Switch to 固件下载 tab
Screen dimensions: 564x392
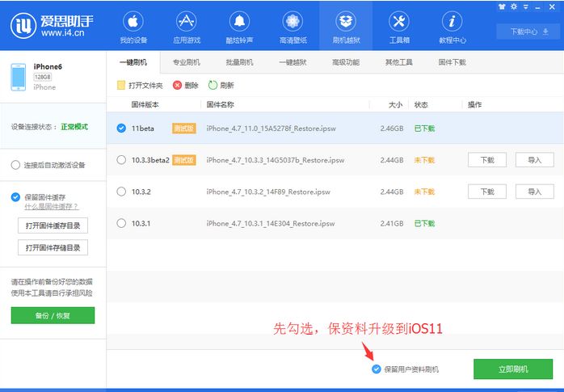452,62
